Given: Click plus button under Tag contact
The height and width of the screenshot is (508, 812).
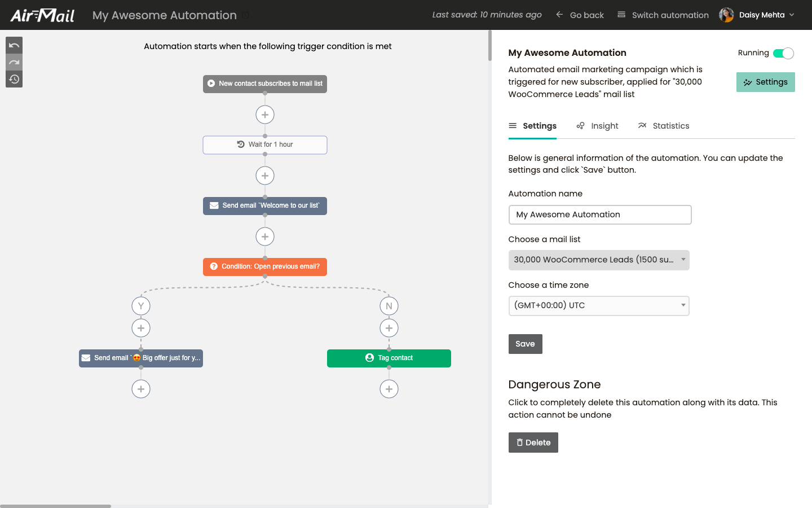Looking at the screenshot, I should (x=389, y=389).
